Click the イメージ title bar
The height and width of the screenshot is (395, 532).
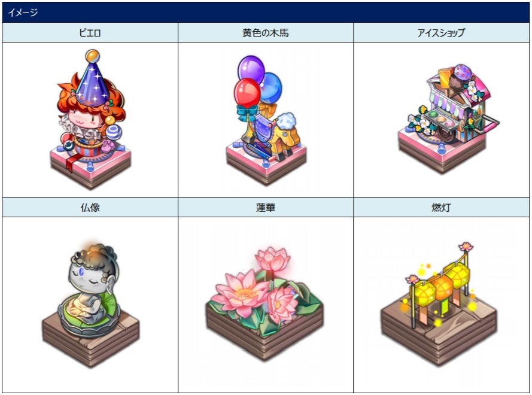[x=266, y=13]
